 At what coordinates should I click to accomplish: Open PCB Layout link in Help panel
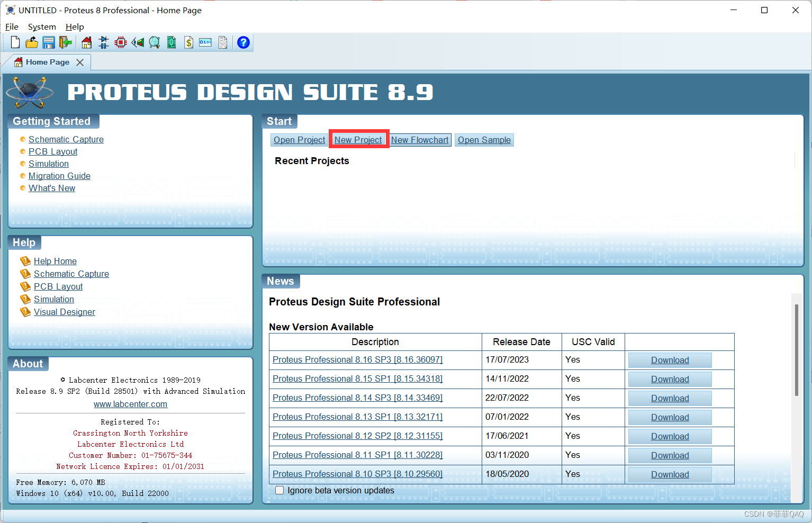(58, 286)
